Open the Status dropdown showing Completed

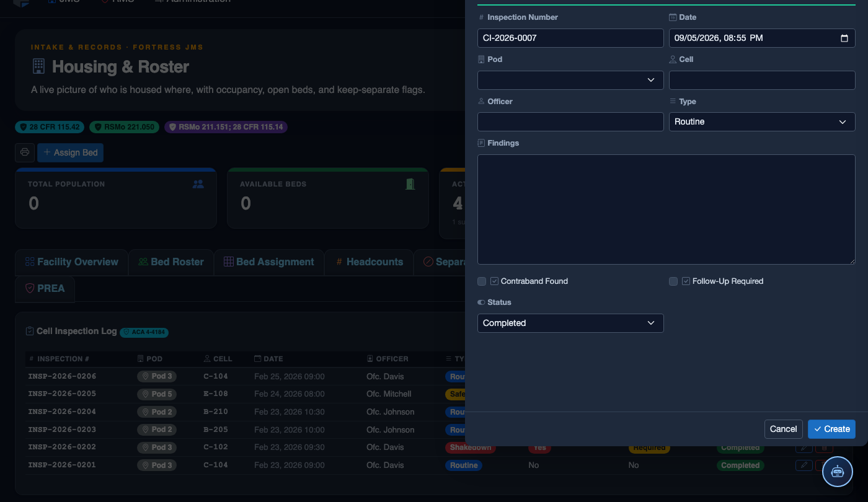coord(570,323)
